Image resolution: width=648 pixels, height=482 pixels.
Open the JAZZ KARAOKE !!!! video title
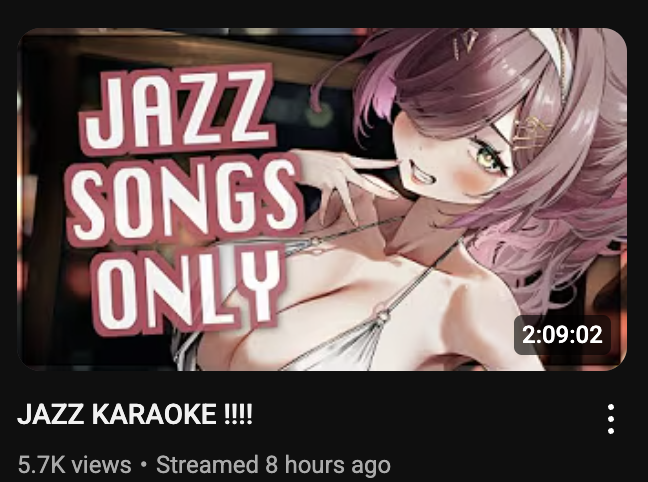point(135,414)
